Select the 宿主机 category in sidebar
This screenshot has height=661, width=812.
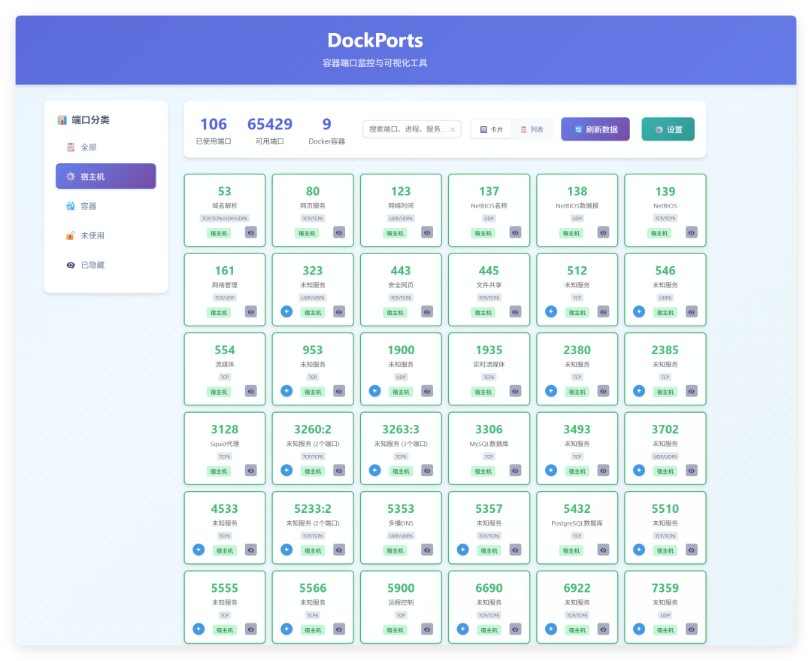(x=106, y=176)
